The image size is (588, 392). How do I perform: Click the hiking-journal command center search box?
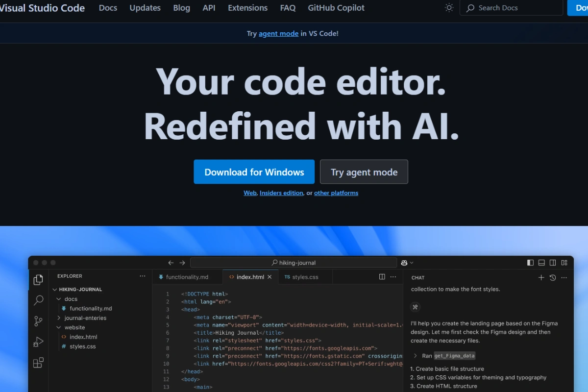tap(294, 263)
